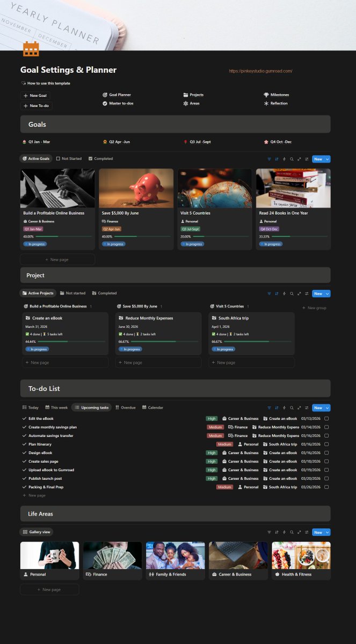Image resolution: width=356 pixels, height=644 pixels.
Task: Expand the How to use this template toggle
Action: point(23,83)
